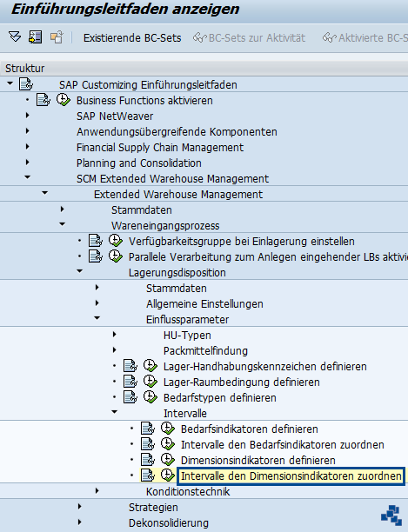Execute activity clock icon for Business Functions aktivieren
Image resolution: width=408 pixels, height=532 pixels.
click(64, 100)
